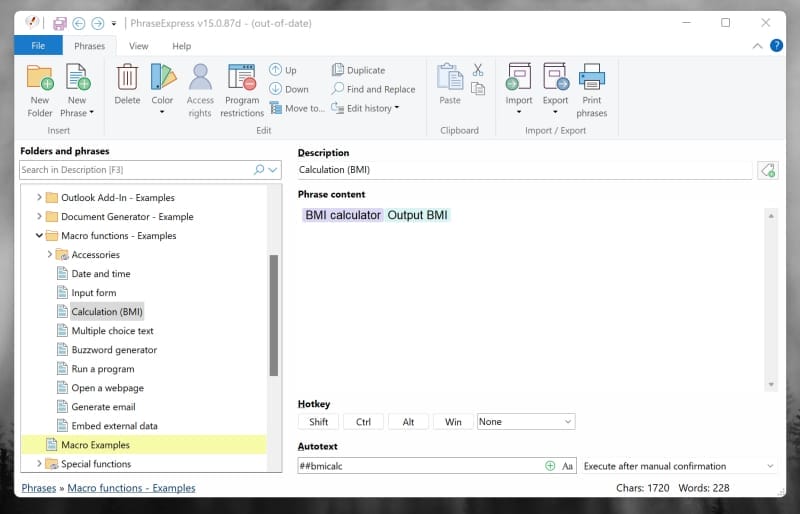
Task: Open the help question mark icon
Action: [x=776, y=45]
